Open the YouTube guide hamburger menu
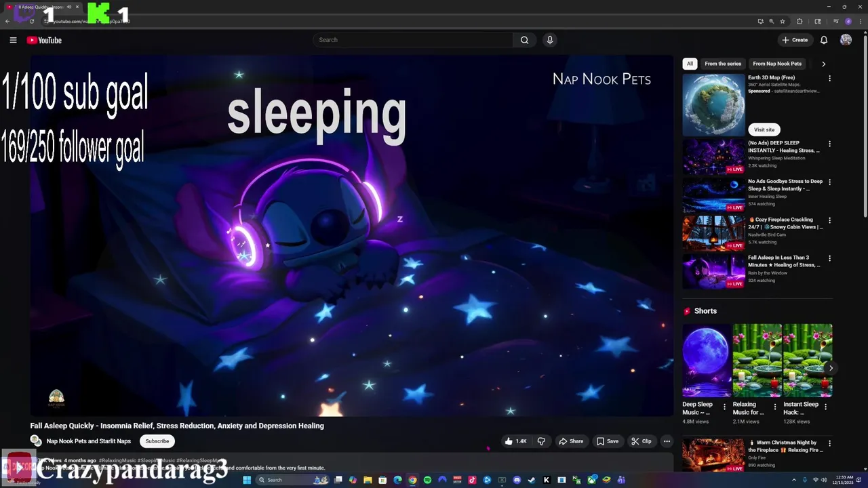The width and height of the screenshot is (868, 488). [13, 40]
